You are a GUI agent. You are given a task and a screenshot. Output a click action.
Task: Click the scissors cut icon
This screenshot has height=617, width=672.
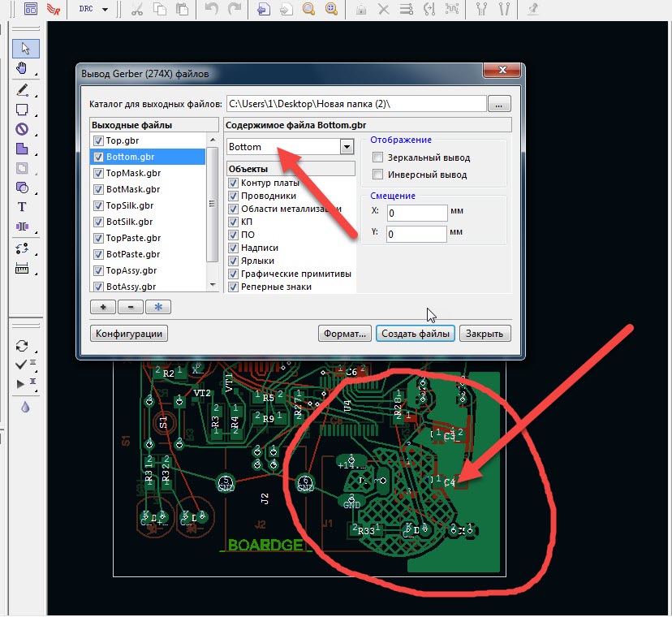(x=137, y=9)
